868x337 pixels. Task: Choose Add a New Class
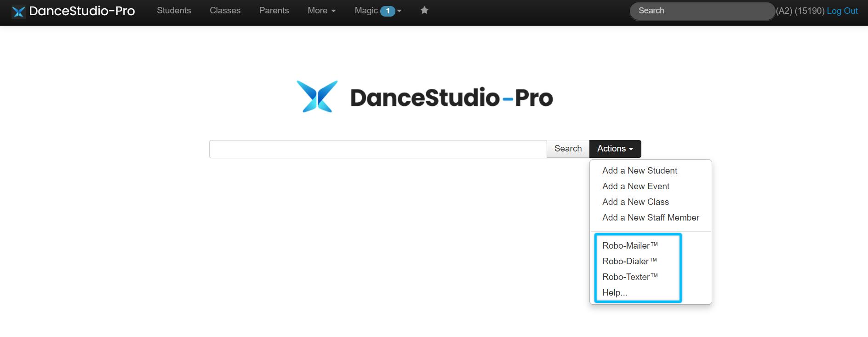(x=635, y=202)
